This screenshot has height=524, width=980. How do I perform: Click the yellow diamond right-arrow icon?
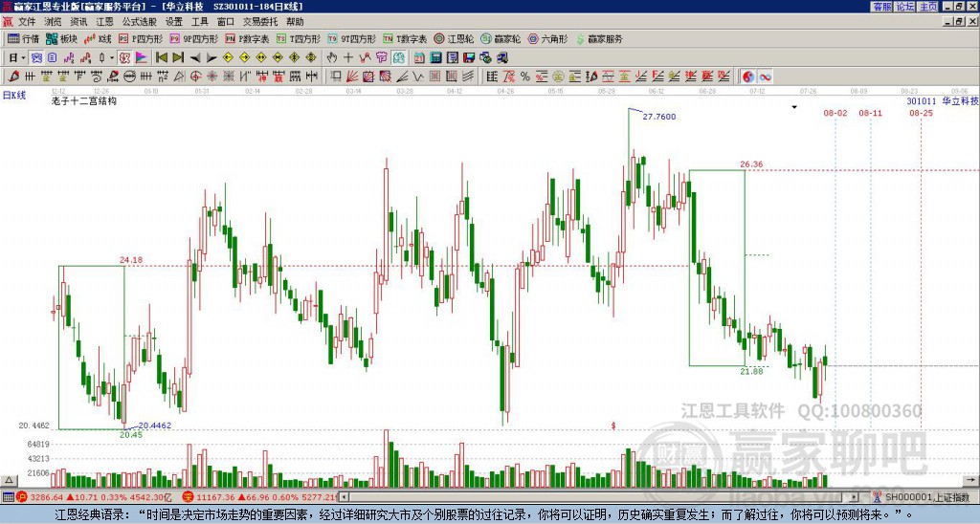(244, 58)
